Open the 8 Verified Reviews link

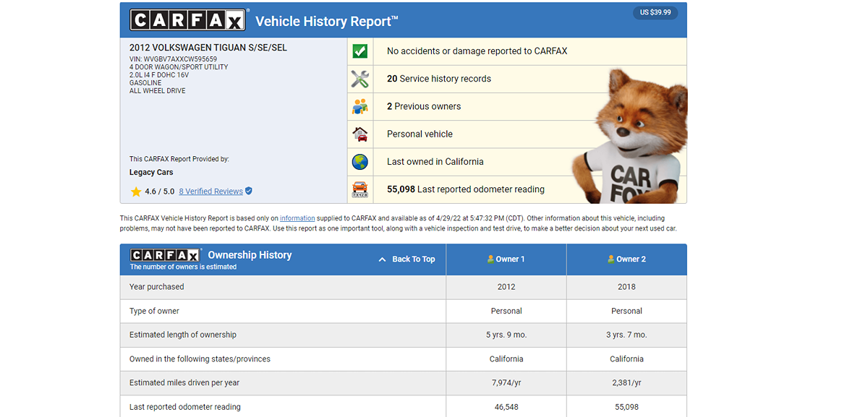[210, 192]
